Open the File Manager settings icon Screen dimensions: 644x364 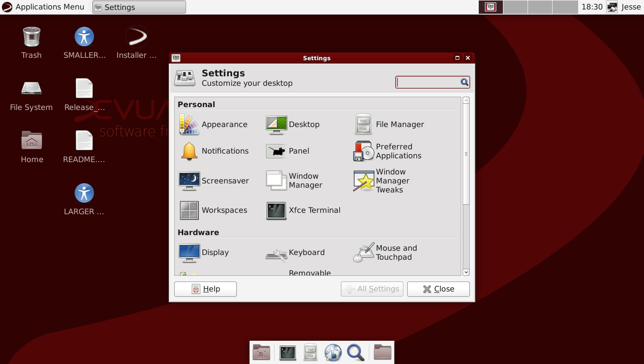(363, 125)
